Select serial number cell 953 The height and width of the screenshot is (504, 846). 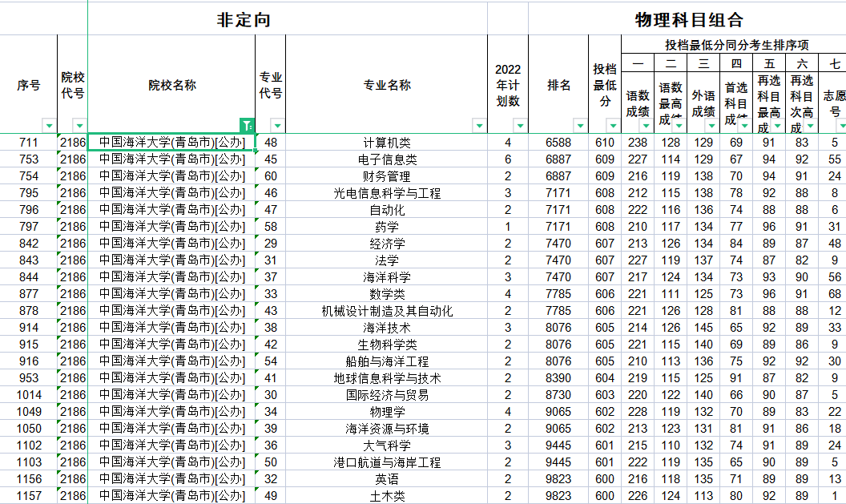tap(29, 377)
